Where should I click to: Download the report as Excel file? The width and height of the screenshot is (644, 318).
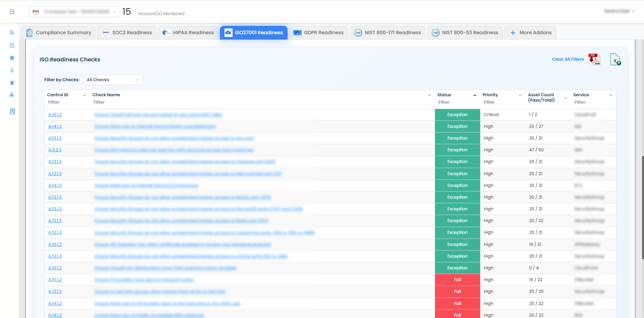click(615, 60)
